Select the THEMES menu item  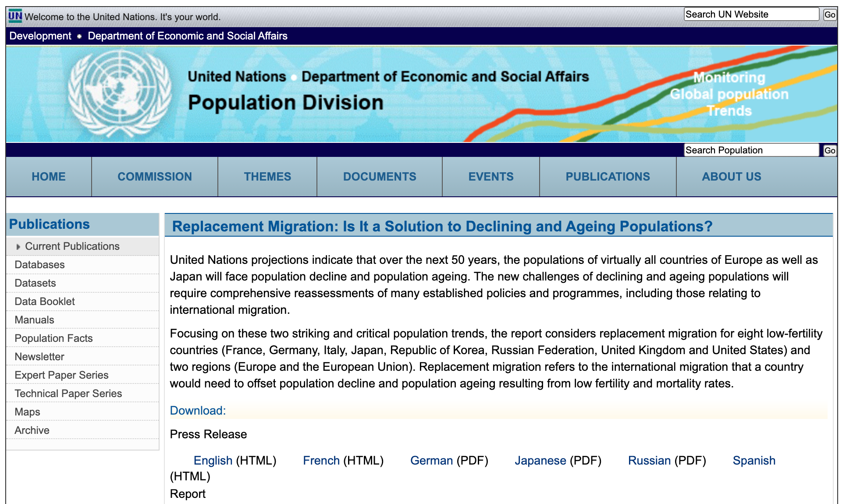(x=267, y=177)
